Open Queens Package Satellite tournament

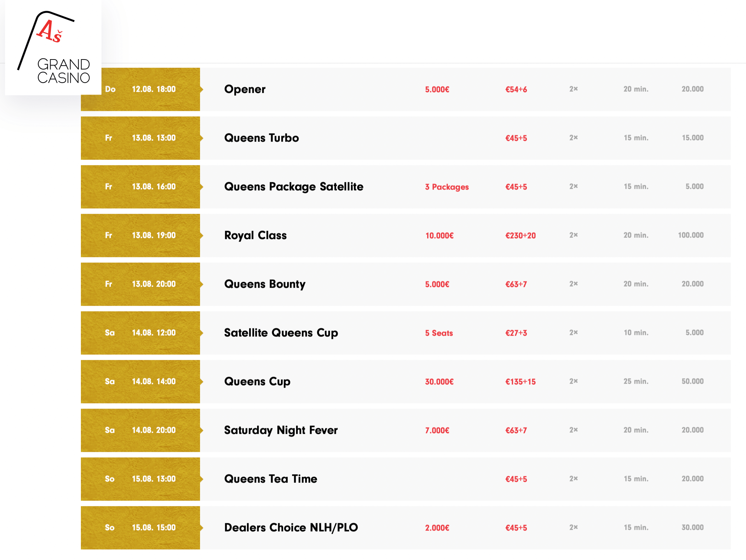[x=294, y=187]
